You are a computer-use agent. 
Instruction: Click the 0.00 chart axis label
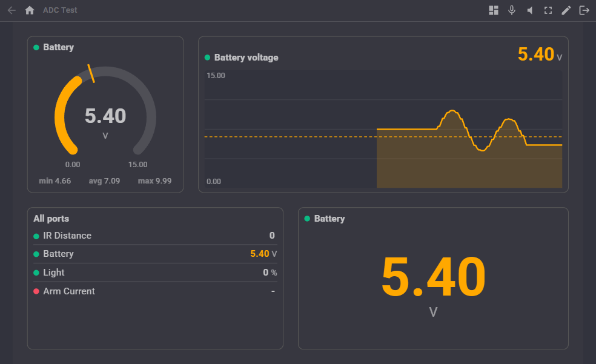click(214, 182)
